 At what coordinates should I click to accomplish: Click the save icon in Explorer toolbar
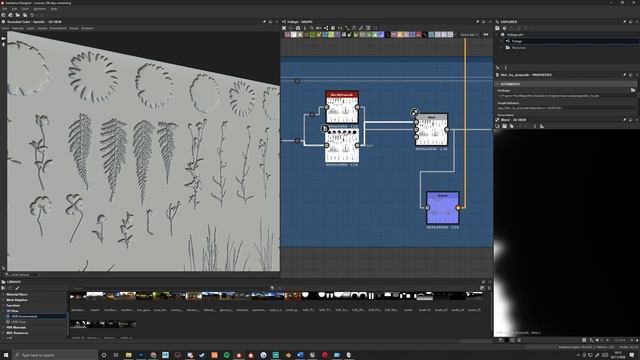pos(498,28)
